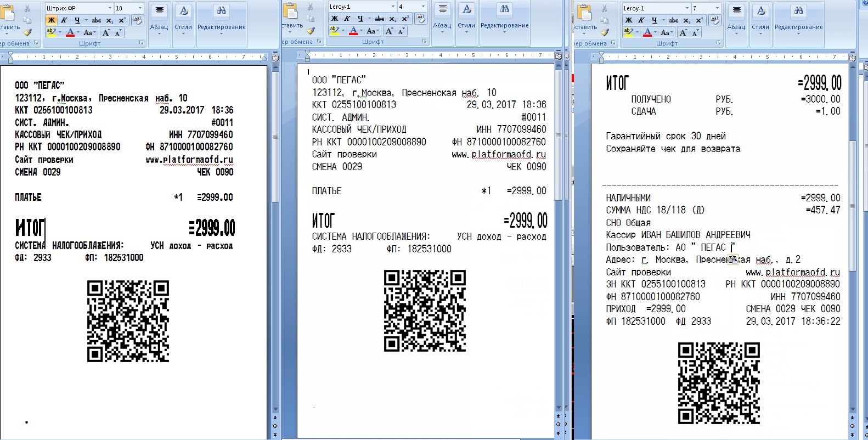Open change case Aa dropdown in left window
The image size is (868, 440).
89,33
